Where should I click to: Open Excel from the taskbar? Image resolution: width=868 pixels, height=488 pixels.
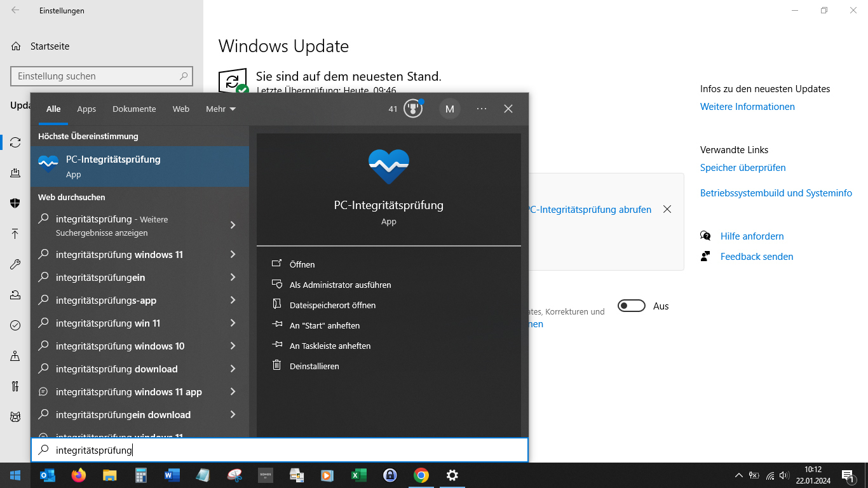point(359,475)
